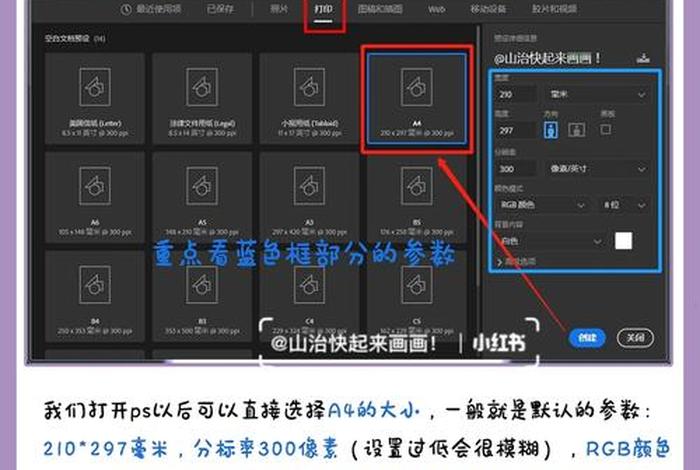
Task: Open the width units dropdown (毫米)
Action: (x=597, y=94)
